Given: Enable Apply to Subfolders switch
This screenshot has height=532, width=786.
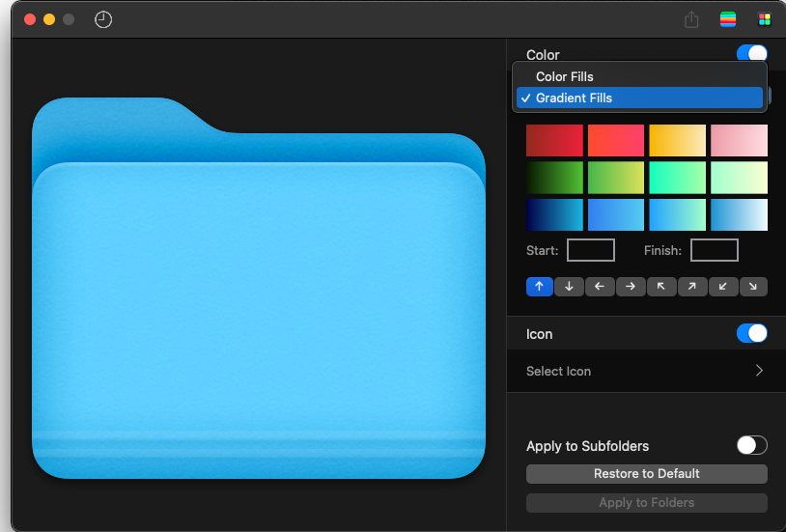Looking at the screenshot, I should coord(751,445).
